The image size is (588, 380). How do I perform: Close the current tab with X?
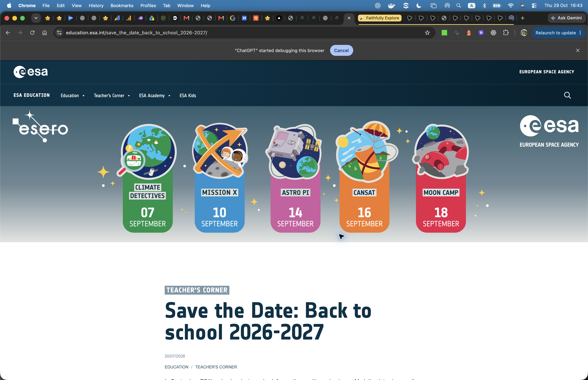349,18
